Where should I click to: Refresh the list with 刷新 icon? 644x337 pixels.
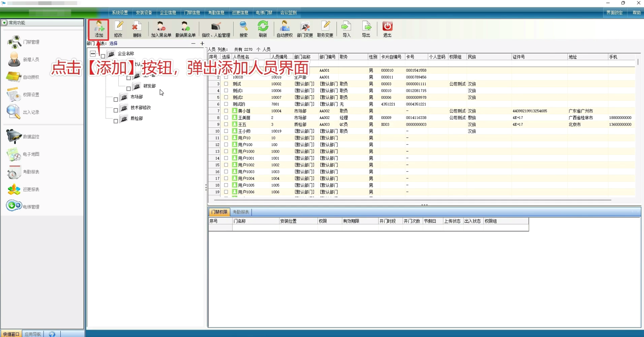[x=263, y=29]
